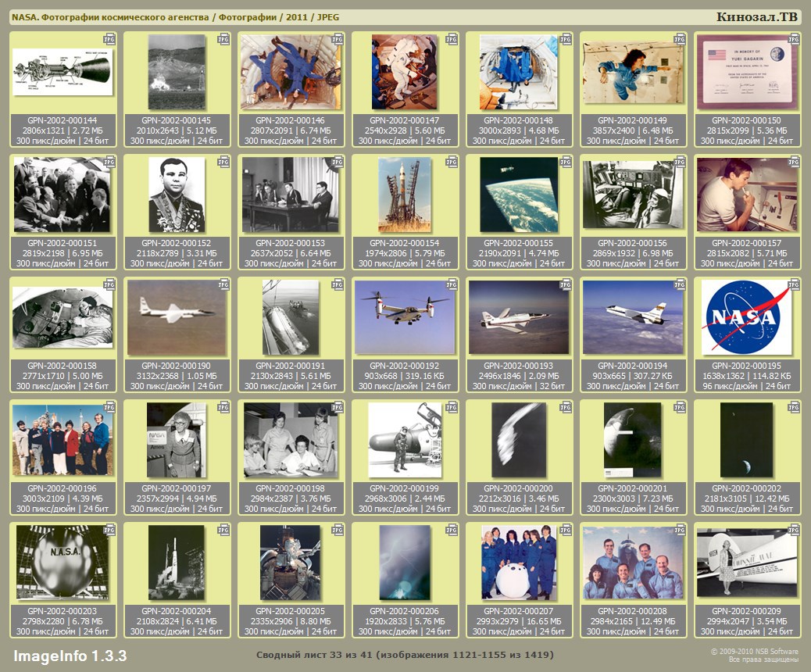Click the JPG badge on GPN-2002-000190
811x672 pixels.
point(223,284)
